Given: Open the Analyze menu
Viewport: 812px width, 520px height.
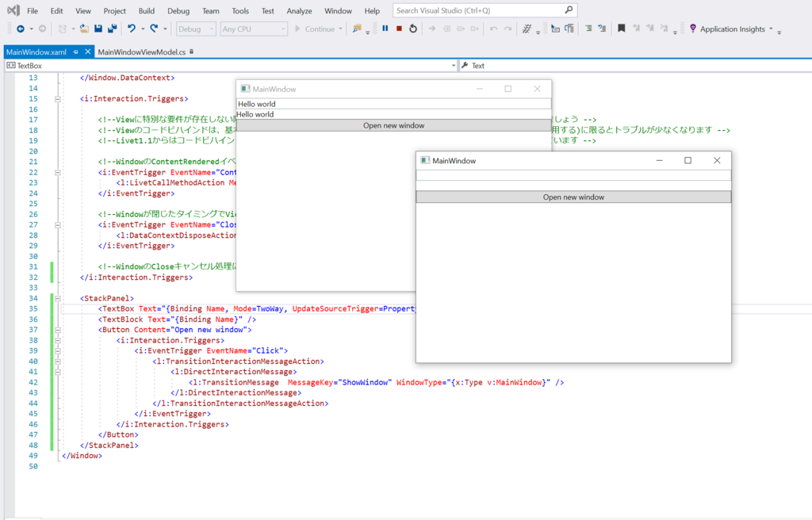Looking at the screenshot, I should coord(299,11).
